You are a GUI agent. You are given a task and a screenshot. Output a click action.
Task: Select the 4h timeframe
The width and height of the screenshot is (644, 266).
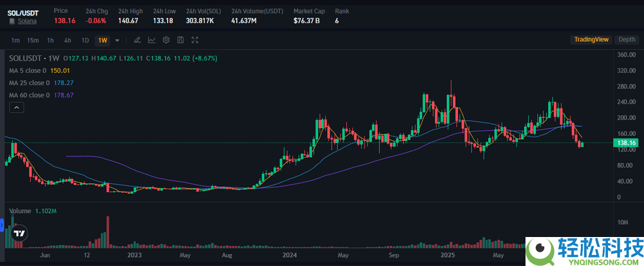click(68, 40)
